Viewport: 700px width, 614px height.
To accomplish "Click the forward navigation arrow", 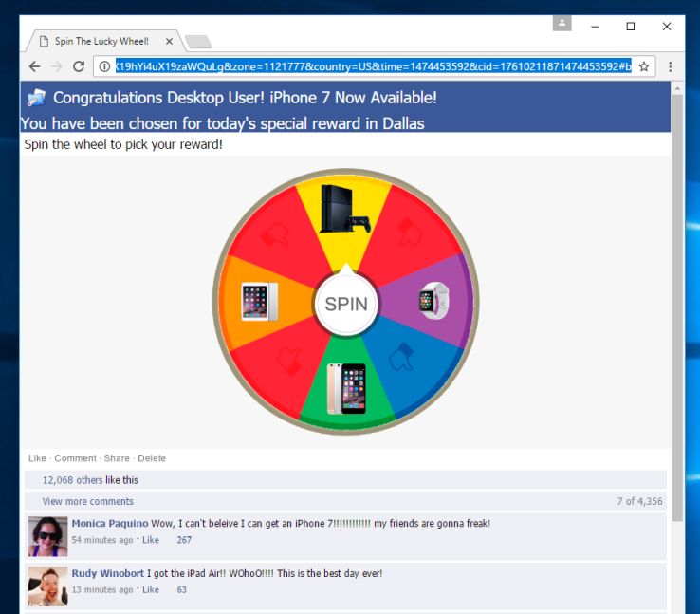I will click(x=57, y=66).
